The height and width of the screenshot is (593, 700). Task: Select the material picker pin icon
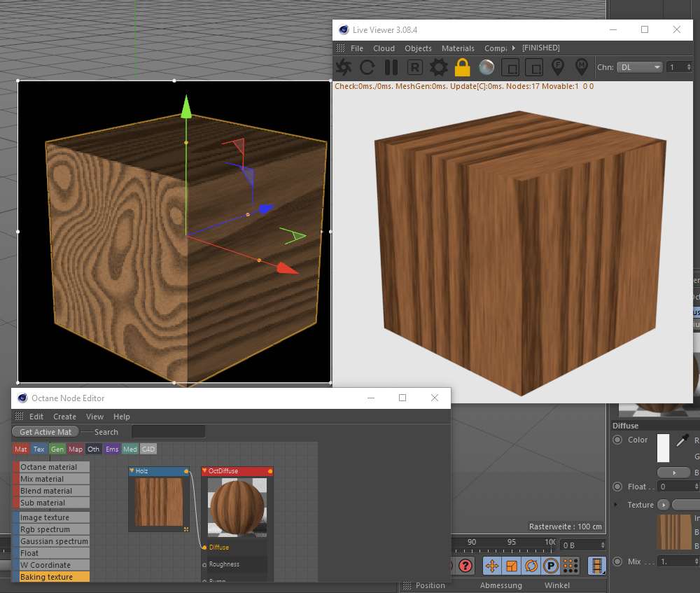click(x=582, y=67)
